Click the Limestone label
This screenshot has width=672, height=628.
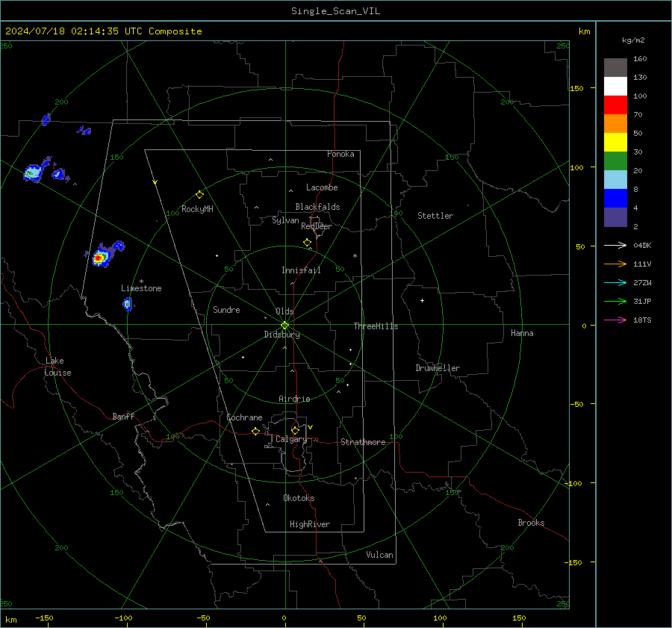pos(141,288)
